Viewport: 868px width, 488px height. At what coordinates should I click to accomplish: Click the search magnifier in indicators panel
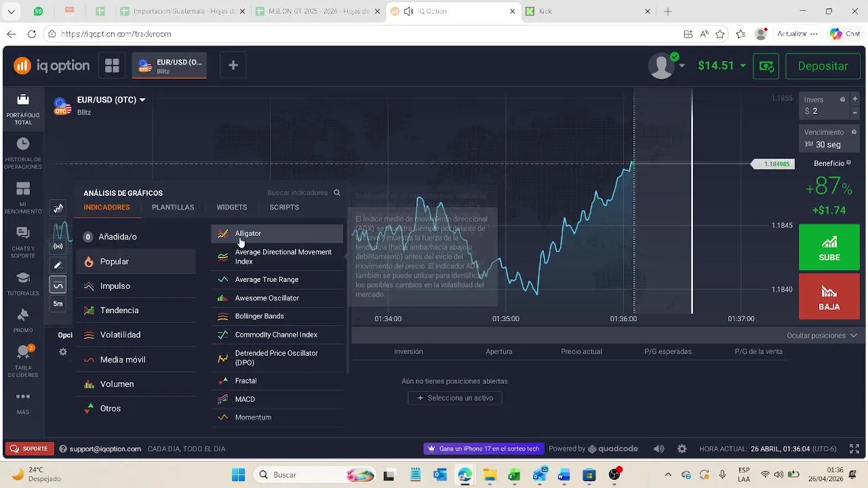pos(337,192)
